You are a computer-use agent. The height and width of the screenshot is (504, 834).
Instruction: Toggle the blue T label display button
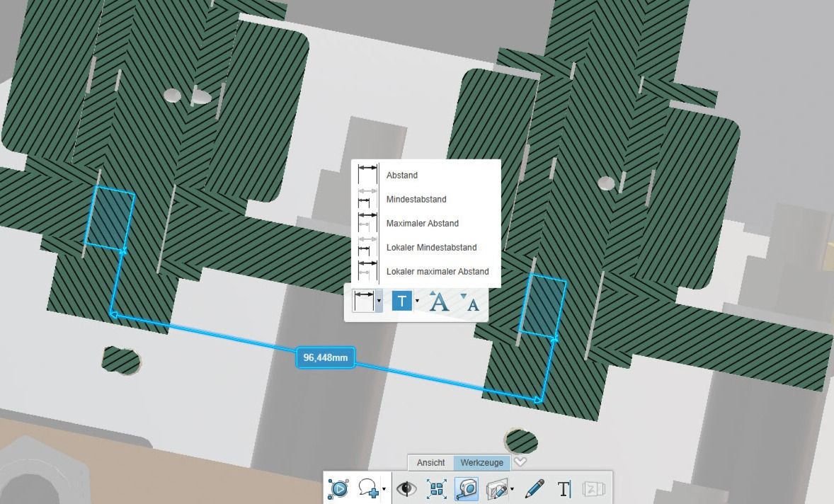coord(401,302)
